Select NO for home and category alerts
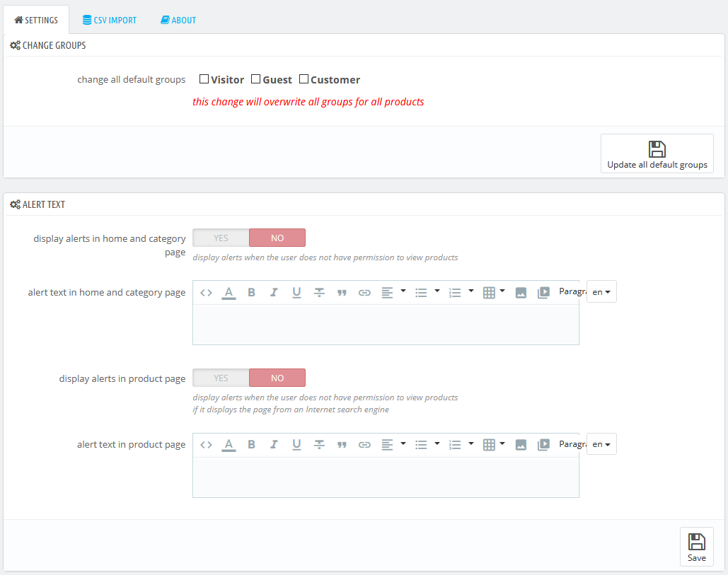This screenshot has width=728, height=575. tap(277, 238)
